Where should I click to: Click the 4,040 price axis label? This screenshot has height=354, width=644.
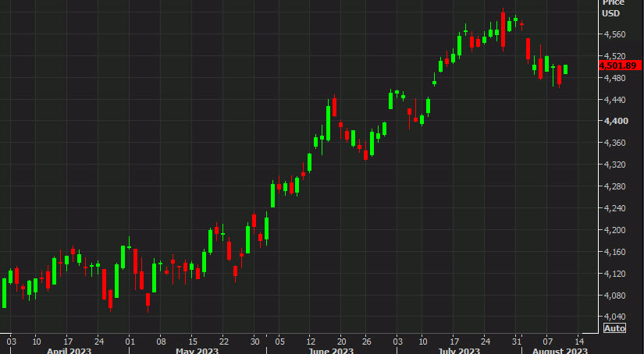(615, 317)
